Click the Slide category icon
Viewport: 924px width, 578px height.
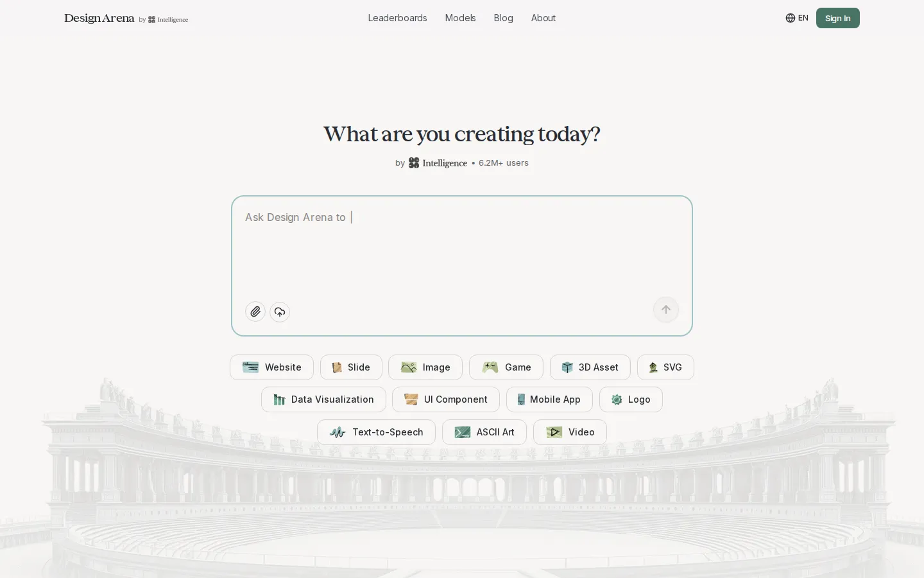pos(337,367)
